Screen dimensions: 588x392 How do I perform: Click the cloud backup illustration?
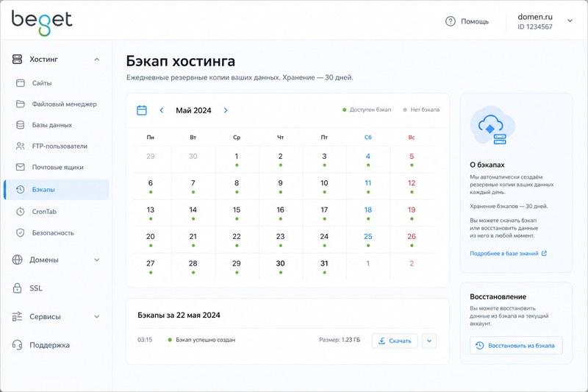492,126
